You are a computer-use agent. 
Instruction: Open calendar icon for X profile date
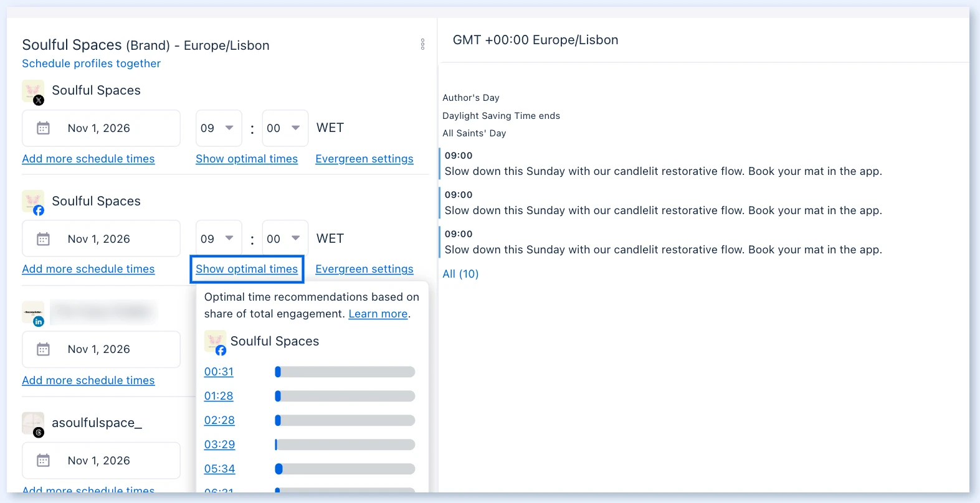[x=43, y=128]
